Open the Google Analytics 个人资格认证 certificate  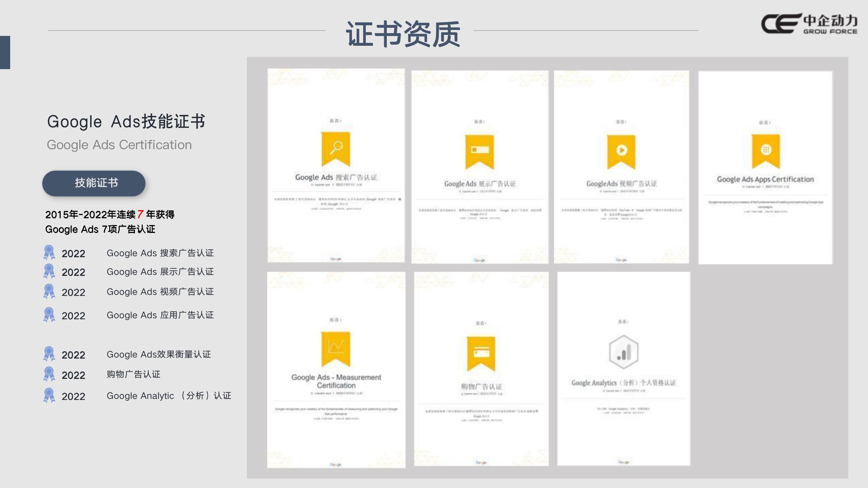624,369
